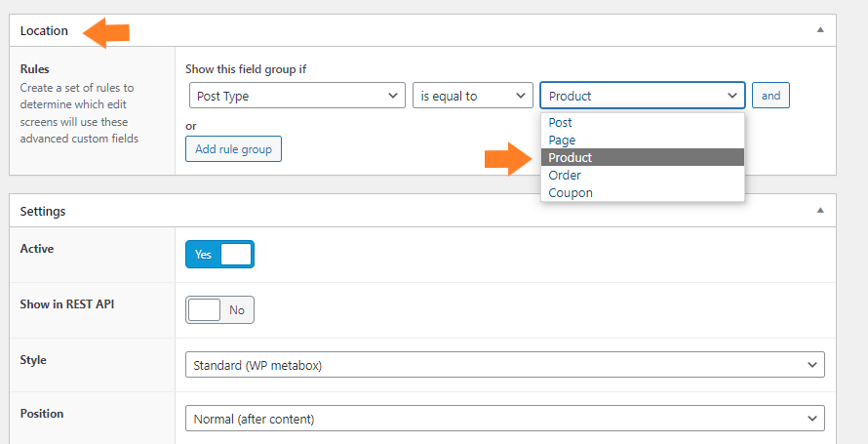Click the No label on REST API toggle
The height and width of the screenshot is (444, 868).
[236, 310]
